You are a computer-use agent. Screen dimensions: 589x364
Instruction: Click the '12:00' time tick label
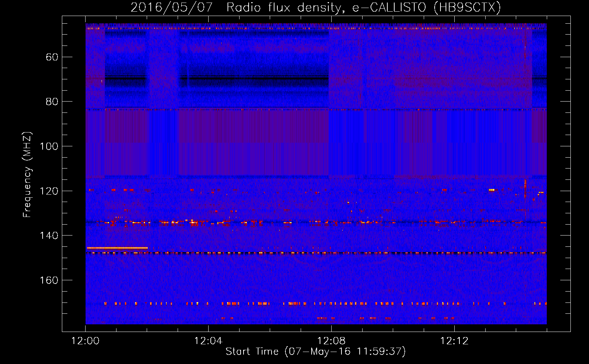click(86, 341)
